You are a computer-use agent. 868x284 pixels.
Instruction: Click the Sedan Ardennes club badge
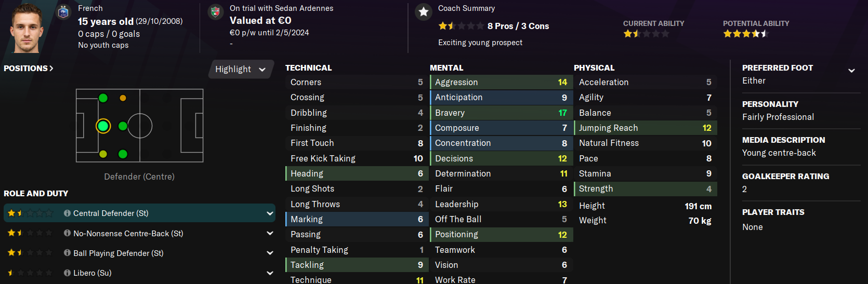coord(215,12)
